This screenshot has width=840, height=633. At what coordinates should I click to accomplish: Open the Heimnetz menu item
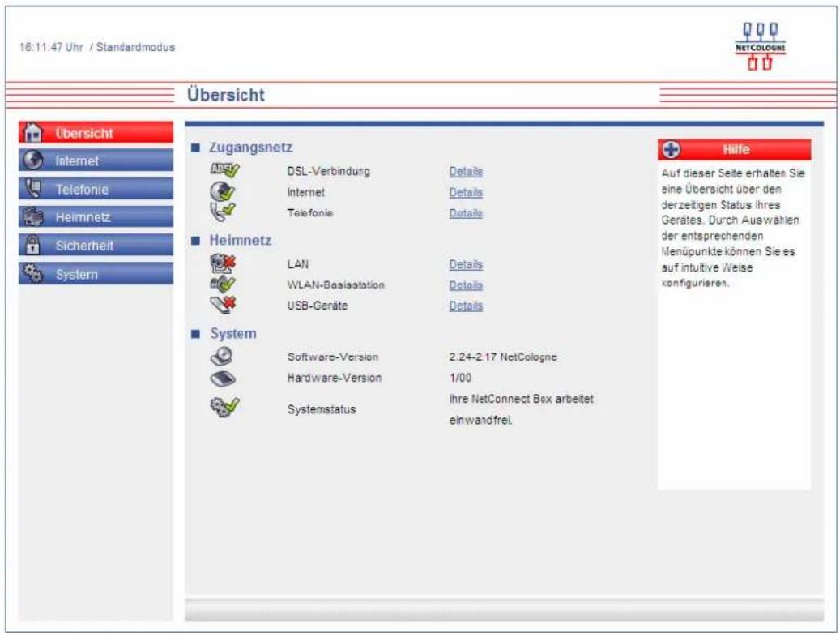96,216
